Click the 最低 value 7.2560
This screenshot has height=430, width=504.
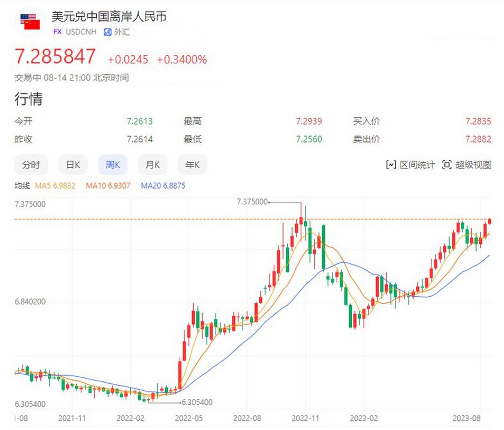pos(309,139)
